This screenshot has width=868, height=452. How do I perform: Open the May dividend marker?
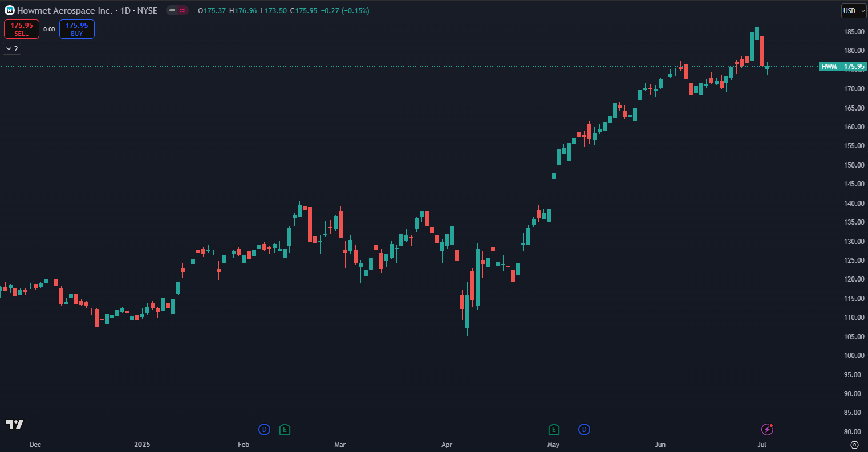click(x=584, y=429)
